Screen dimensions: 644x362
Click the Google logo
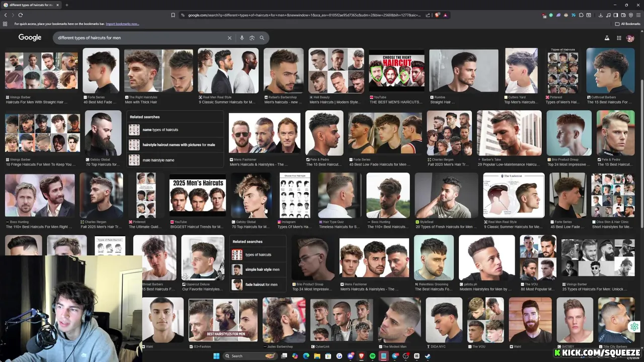pos(30,38)
